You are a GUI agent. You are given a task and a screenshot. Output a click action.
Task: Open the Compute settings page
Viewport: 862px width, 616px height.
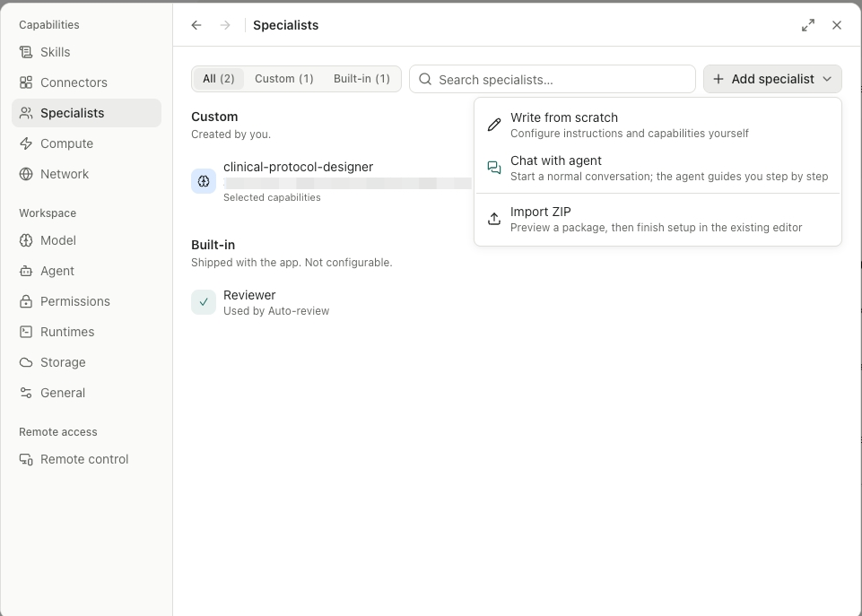pos(86,143)
